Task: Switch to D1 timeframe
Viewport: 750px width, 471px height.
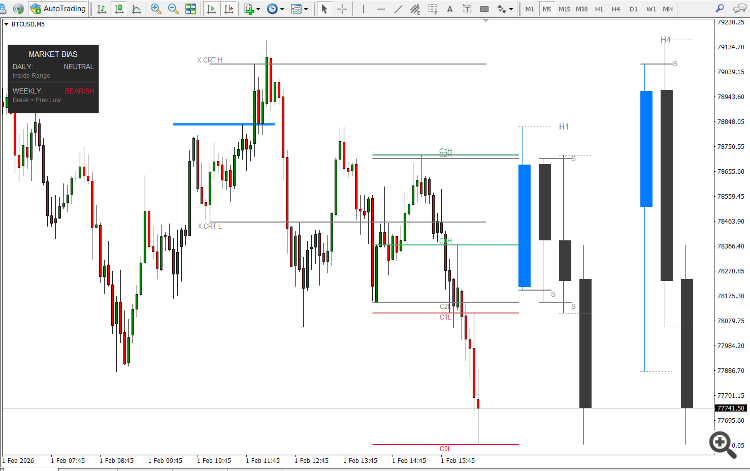Action: 633,9
